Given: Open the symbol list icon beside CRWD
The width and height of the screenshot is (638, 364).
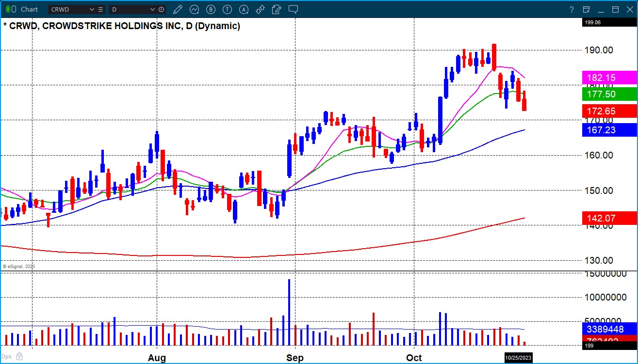Looking at the screenshot, I should 100,9.
